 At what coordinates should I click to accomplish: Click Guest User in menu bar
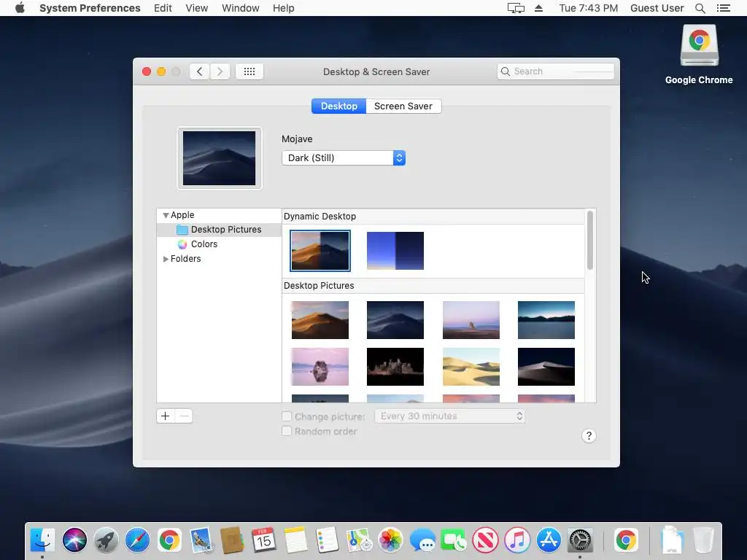(x=657, y=8)
